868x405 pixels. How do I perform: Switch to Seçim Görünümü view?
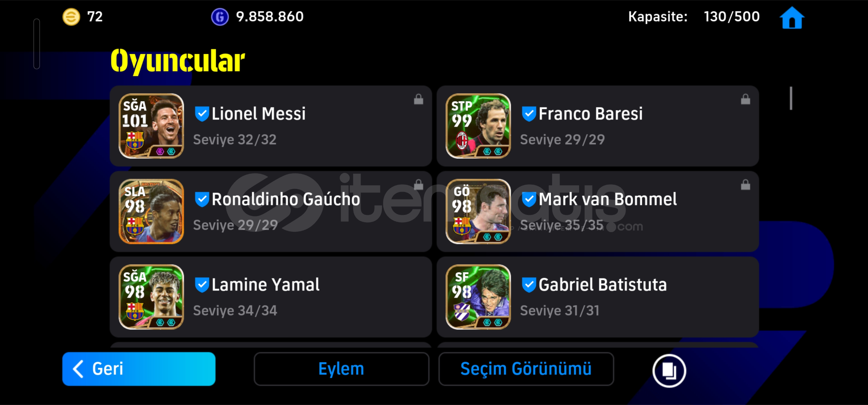coord(526,369)
